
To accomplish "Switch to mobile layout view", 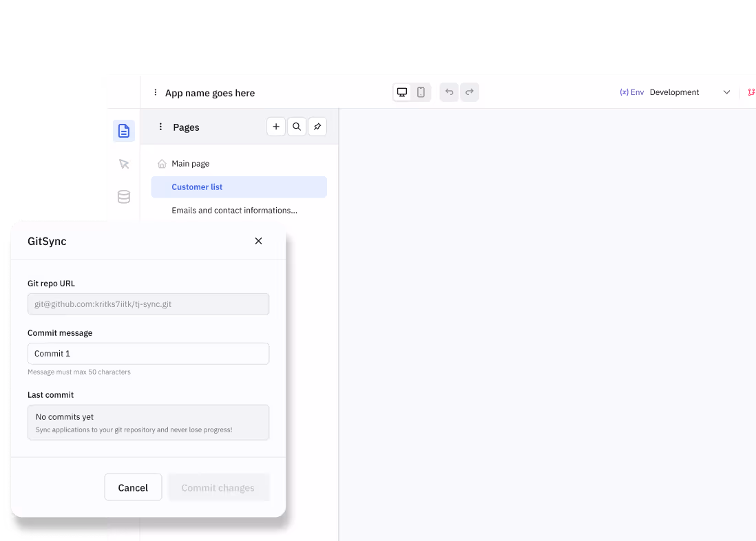I will point(421,92).
